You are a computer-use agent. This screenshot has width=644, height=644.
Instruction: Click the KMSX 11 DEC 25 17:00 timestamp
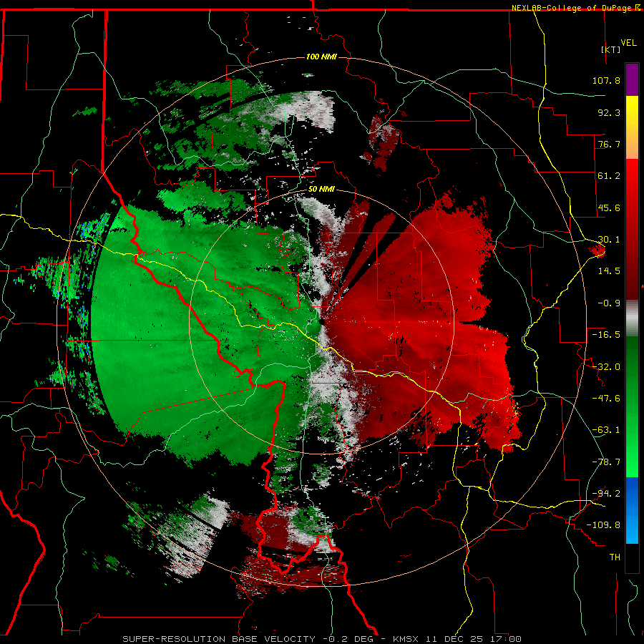(457, 639)
